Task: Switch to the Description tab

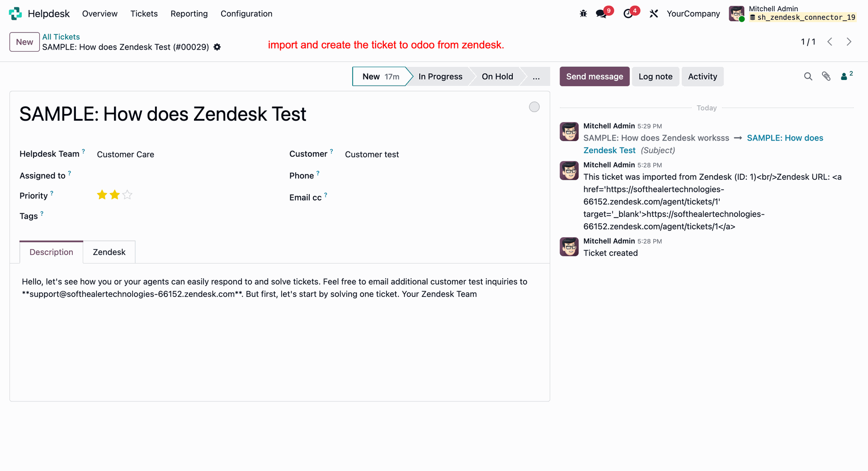Action: click(x=52, y=252)
